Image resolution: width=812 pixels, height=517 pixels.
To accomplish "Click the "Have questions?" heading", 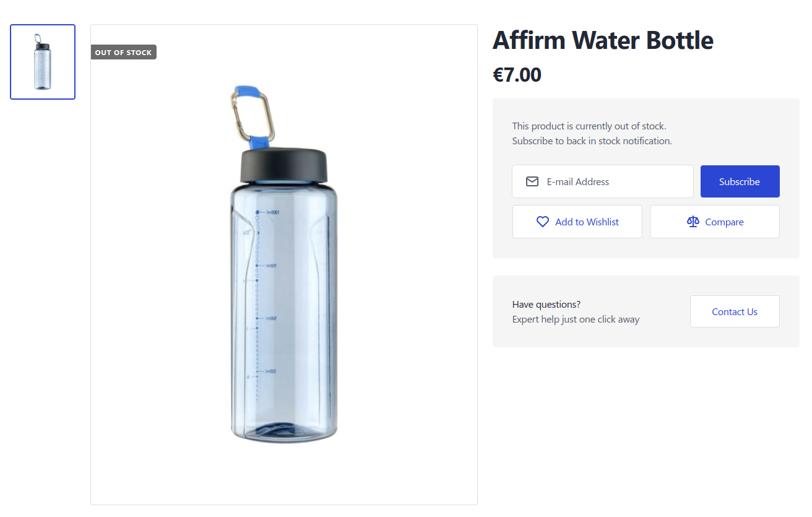I will click(x=546, y=304).
